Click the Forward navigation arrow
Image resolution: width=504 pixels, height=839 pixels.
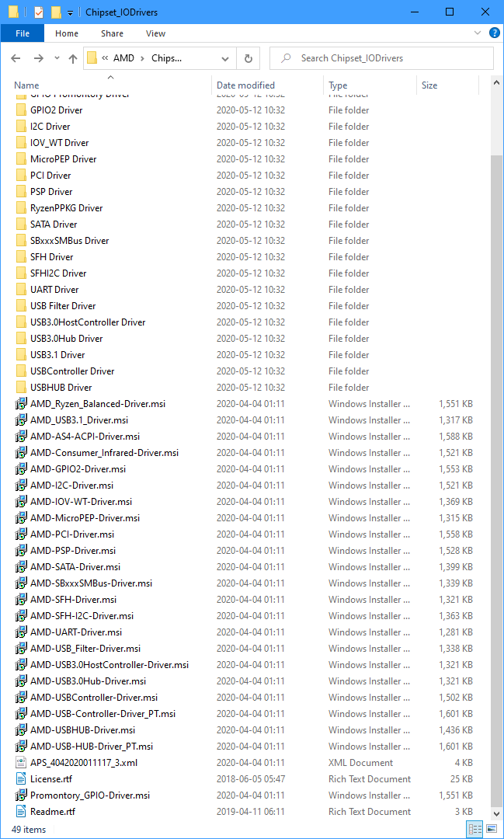pyautogui.click(x=39, y=58)
